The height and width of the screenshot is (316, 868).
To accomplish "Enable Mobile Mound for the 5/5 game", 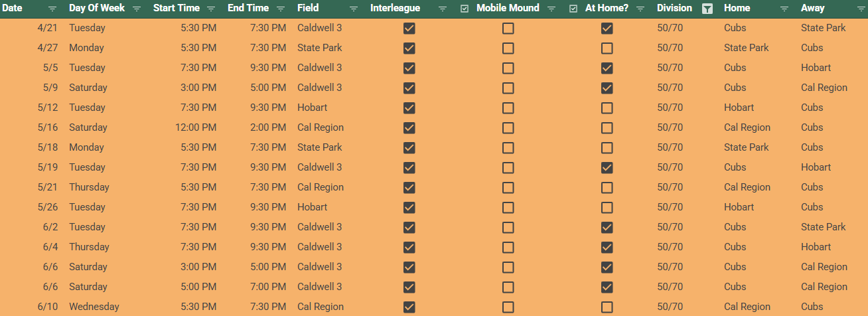I will [x=508, y=68].
